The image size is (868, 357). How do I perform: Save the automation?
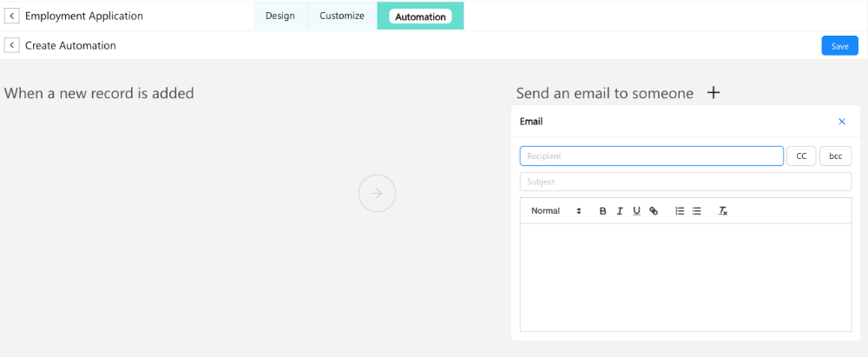pos(839,46)
